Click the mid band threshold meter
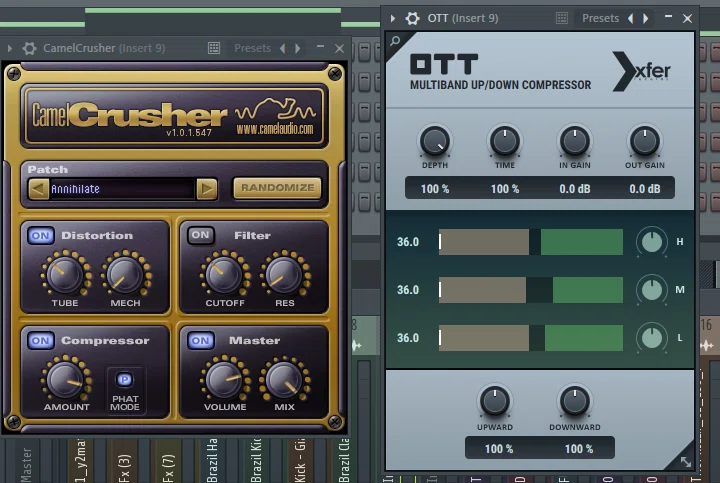This screenshot has width=720, height=483. (531, 290)
